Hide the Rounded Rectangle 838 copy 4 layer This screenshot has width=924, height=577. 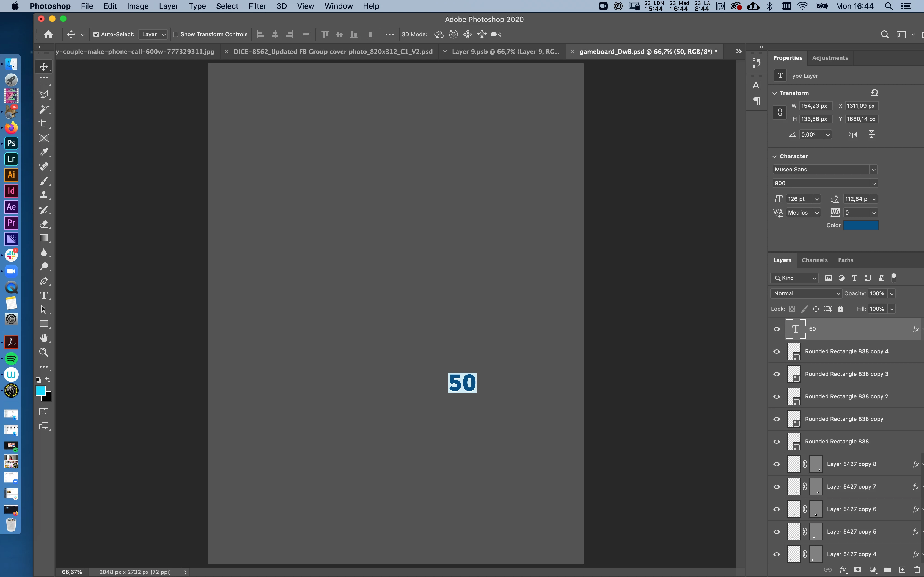click(777, 351)
